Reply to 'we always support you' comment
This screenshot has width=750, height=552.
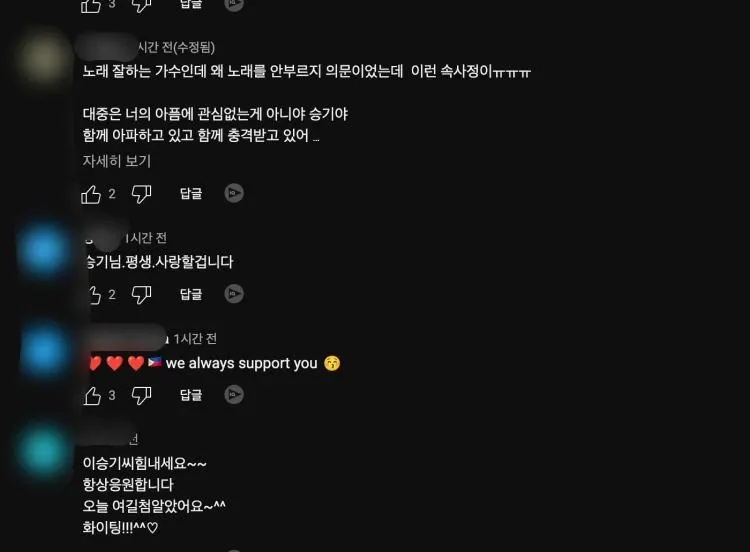point(191,395)
